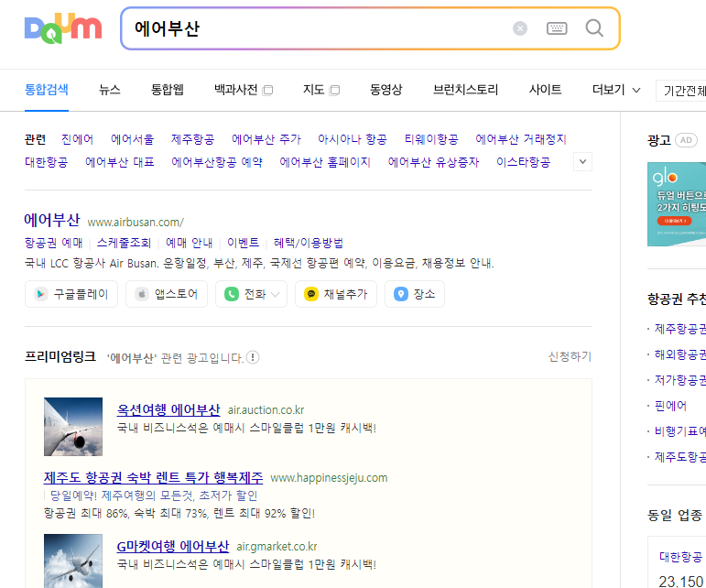706x588 pixels.
Task: Open the 기간전체 period filter
Action: point(682,91)
